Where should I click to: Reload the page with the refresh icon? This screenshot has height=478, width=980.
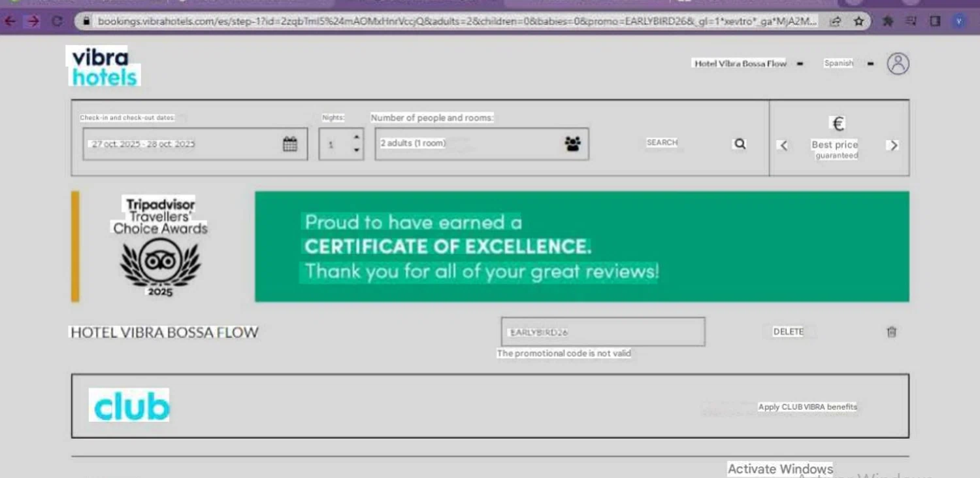tap(57, 22)
